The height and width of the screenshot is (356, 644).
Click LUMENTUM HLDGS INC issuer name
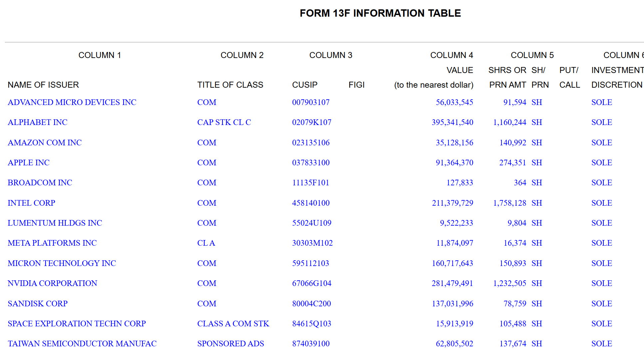pyautogui.click(x=55, y=223)
